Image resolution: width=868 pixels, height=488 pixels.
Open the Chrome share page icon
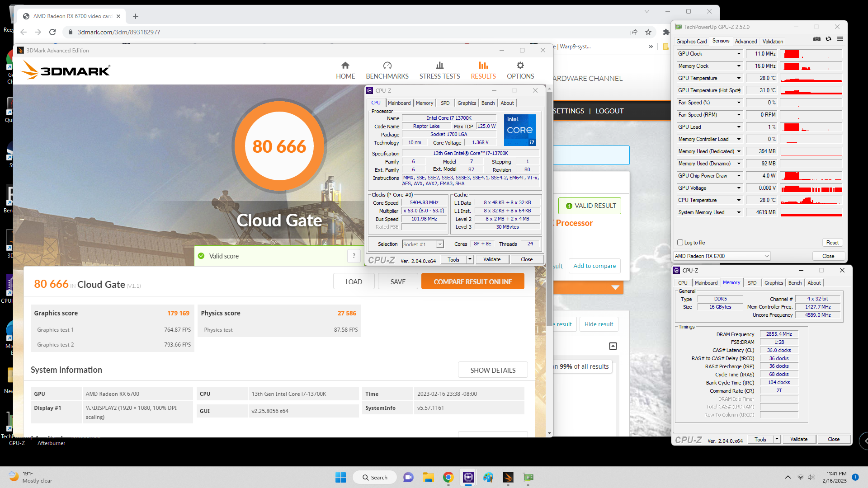(634, 32)
